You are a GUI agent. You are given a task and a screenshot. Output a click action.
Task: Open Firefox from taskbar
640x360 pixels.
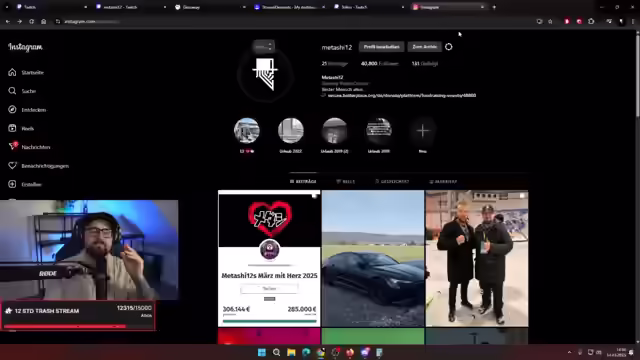[x=350, y=352]
